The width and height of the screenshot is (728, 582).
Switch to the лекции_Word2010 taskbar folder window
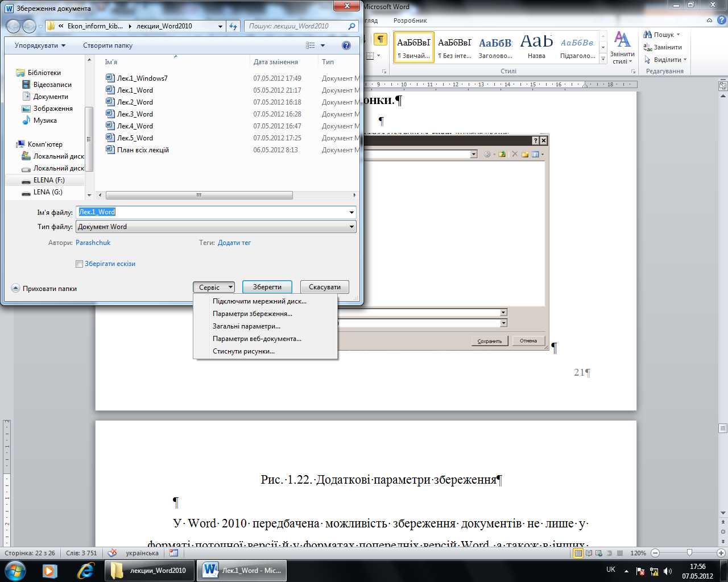click(149, 570)
